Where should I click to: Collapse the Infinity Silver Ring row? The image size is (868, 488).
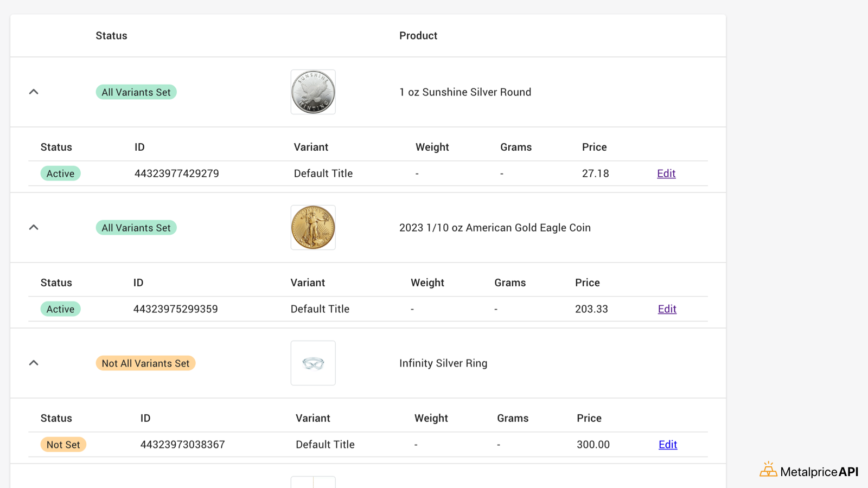point(34,363)
